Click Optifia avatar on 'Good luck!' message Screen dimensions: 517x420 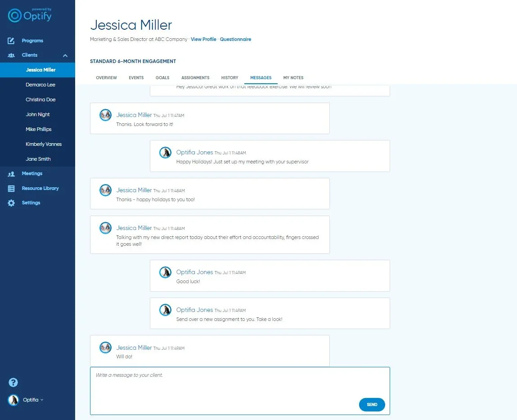pyautogui.click(x=166, y=272)
